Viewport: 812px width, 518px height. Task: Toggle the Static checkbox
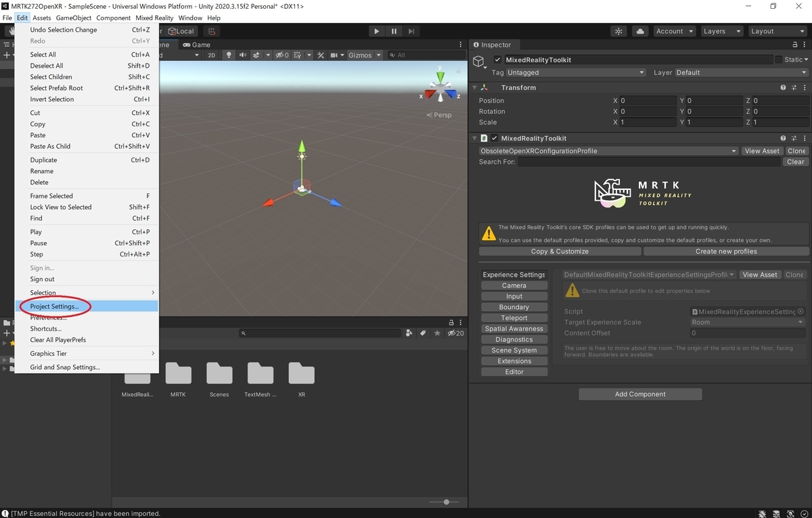[779, 60]
